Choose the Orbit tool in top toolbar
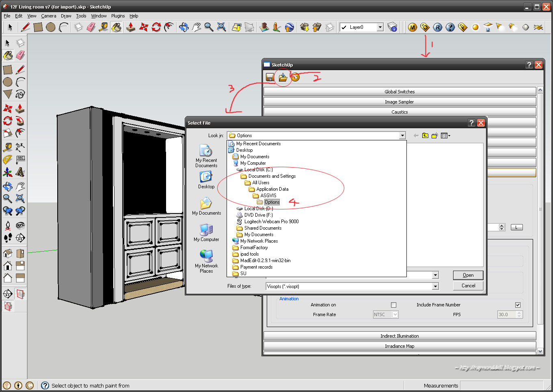The width and height of the screenshot is (553, 392). (x=184, y=27)
